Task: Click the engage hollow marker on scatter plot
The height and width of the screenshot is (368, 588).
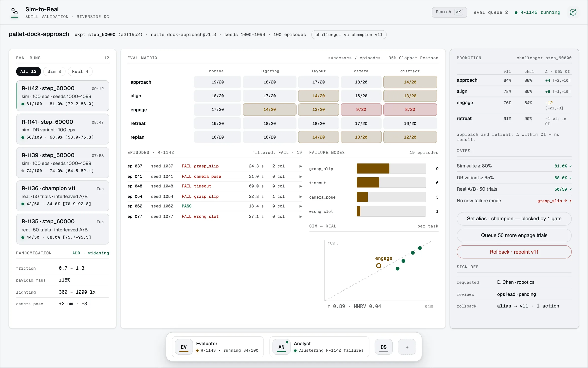Action: [x=379, y=266]
